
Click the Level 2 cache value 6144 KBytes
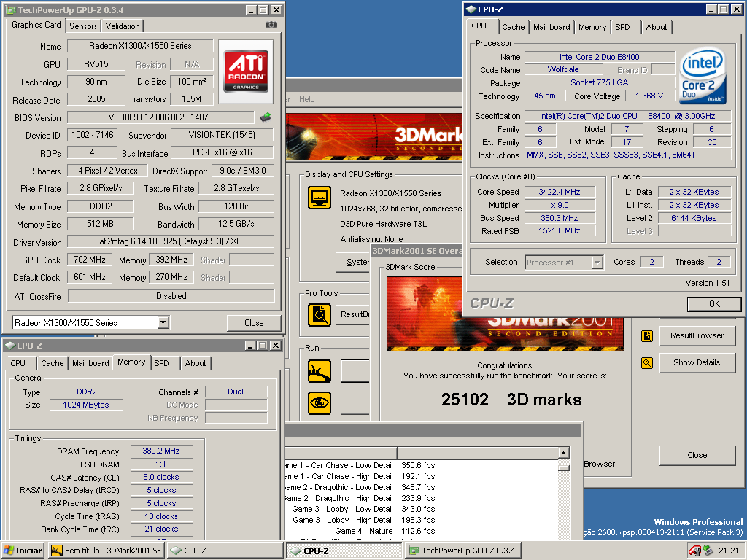click(694, 218)
